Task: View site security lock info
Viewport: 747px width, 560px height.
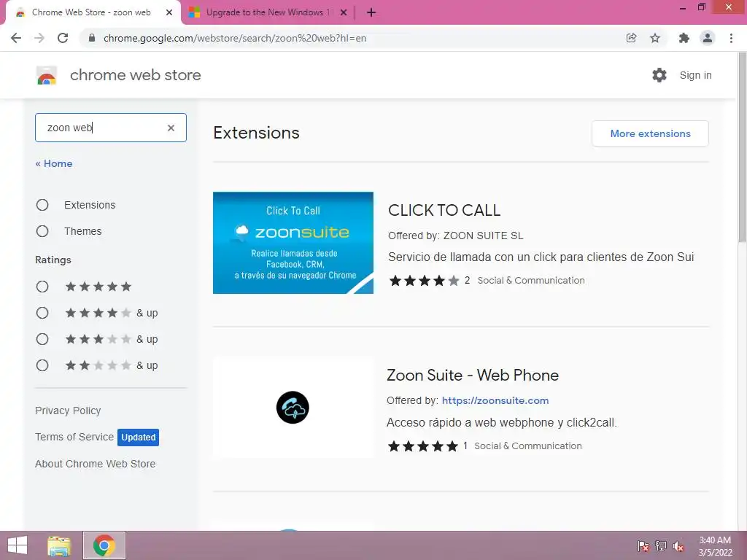Action: point(92,38)
